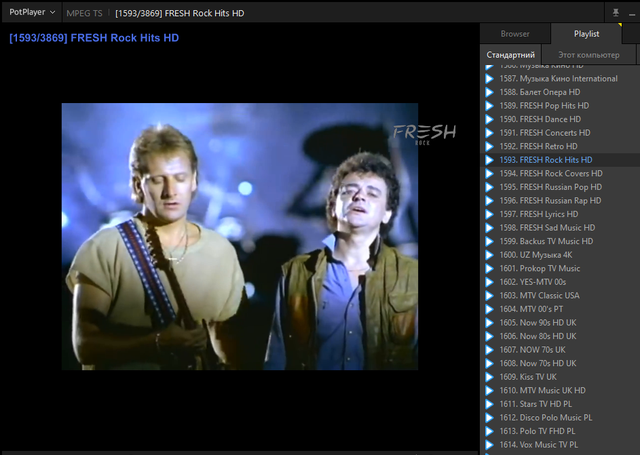The width and height of the screenshot is (640, 455).
Task: Click play icon beside FRESH Lyrics HD
Action: point(489,214)
